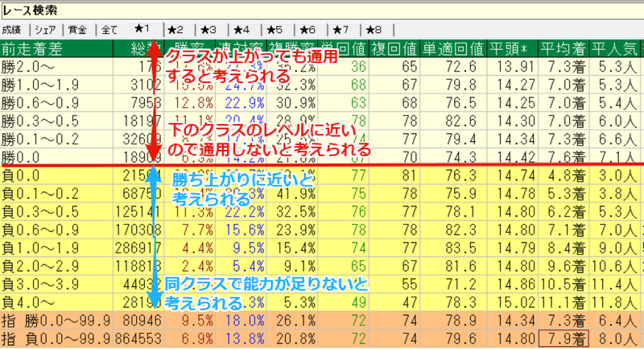Select row 勝0.1～0.2
Screen dimensions: 644x349
(322, 139)
